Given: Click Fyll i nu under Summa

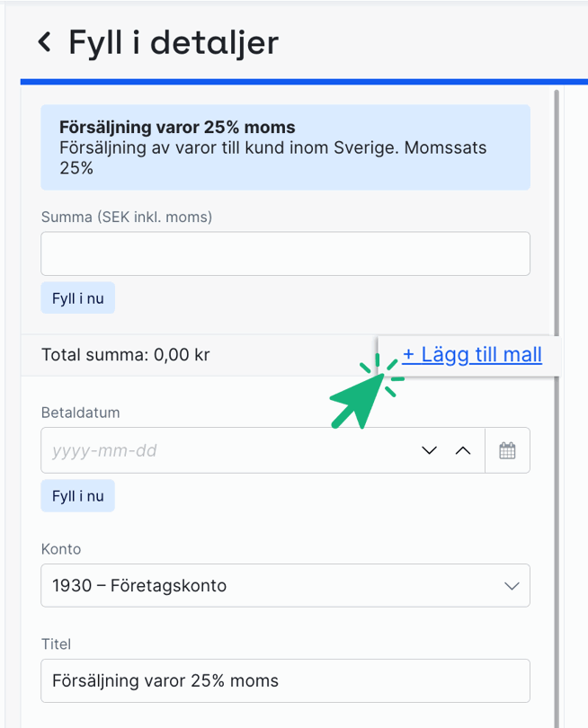Looking at the screenshot, I should point(77,297).
